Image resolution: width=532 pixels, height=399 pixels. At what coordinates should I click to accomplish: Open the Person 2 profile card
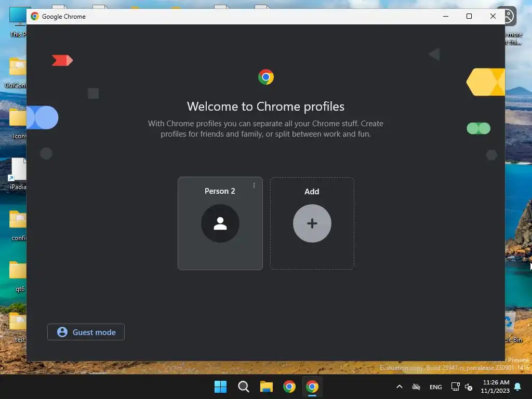pyautogui.click(x=220, y=223)
